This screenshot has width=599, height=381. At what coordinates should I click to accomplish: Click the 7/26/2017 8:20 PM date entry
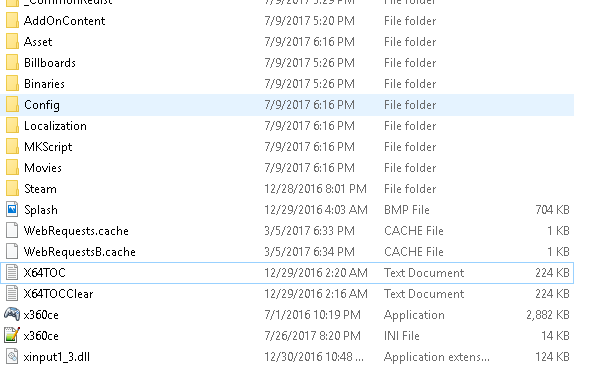[x=312, y=336]
